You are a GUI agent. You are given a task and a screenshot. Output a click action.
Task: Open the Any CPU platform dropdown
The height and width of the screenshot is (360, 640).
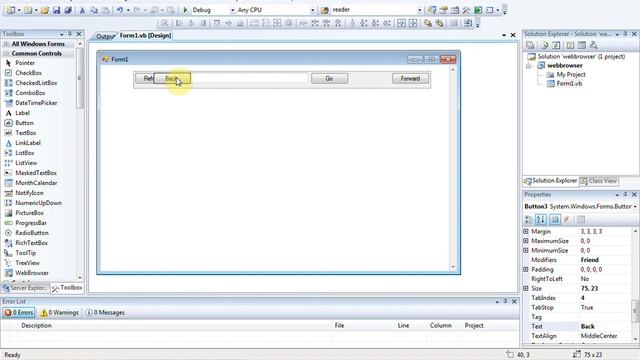[312, 10]
